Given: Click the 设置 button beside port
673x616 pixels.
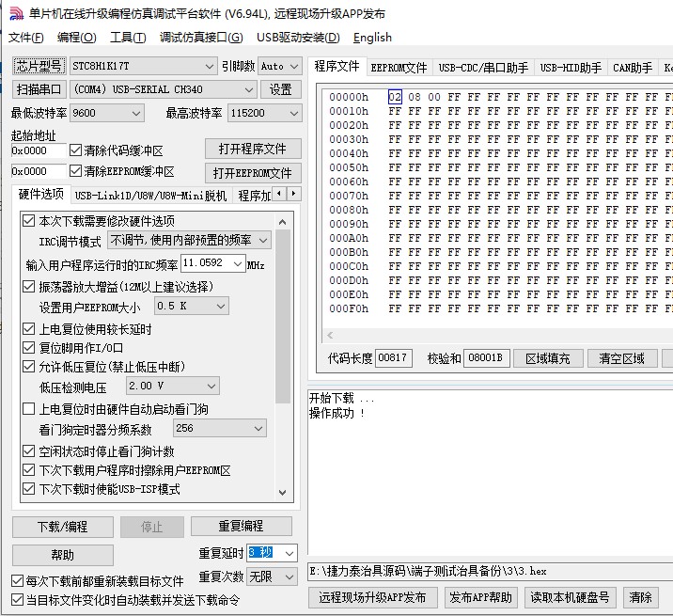Looking at the screenshot, I should 281,89.
